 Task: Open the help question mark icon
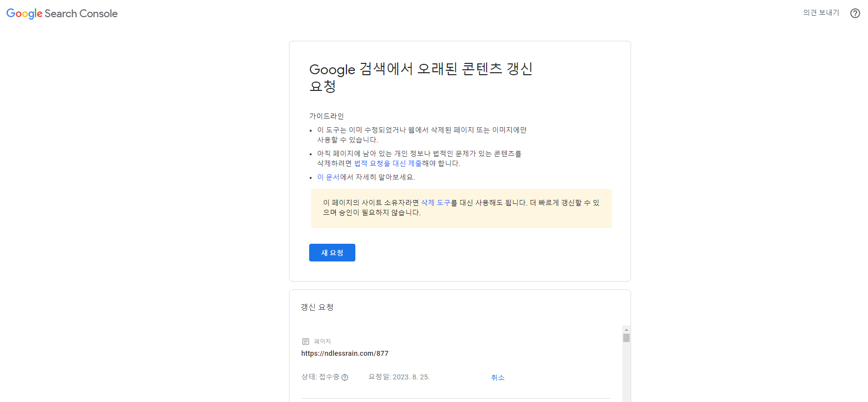coord(855,13)
